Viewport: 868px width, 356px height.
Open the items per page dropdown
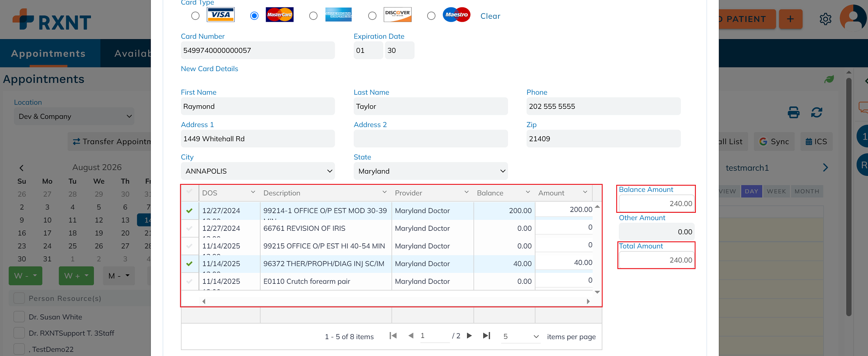tap(520, 336)
